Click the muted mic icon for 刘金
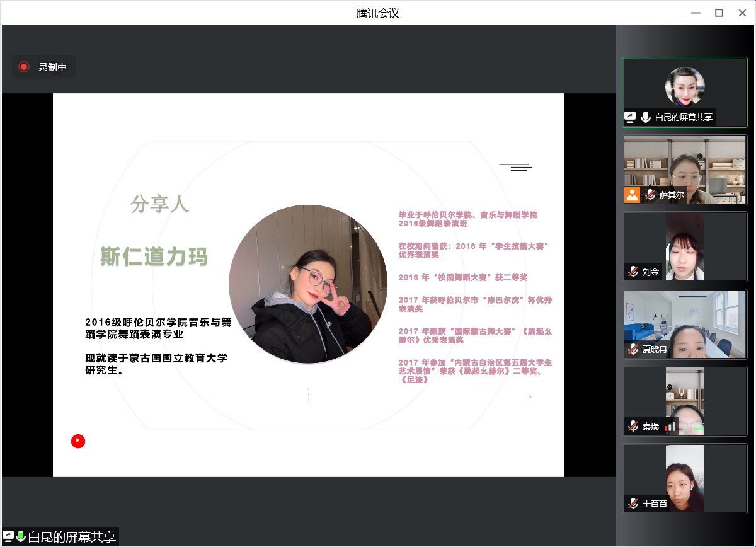This screenshot has width=756, height=547. (x=633, y=272)
